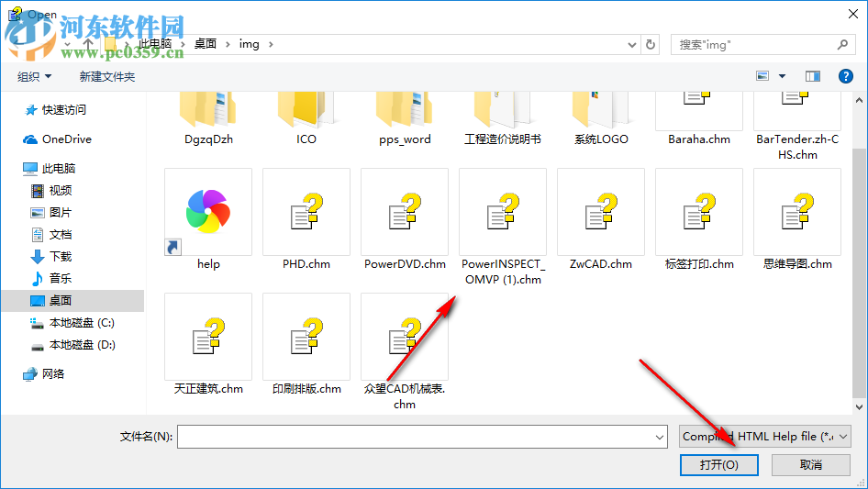Select BarTender.zh-CHS.chm file
This screenshot has width=868, height=489.
tap(797, 127)
